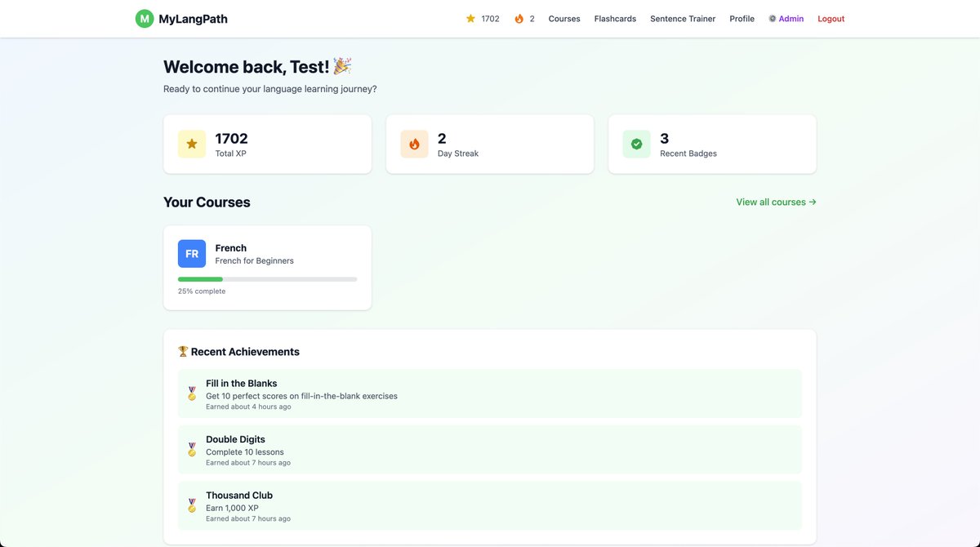The image size is (980, 547).
Task: Open the Flashcards page
Action: (x=615, y=19)
